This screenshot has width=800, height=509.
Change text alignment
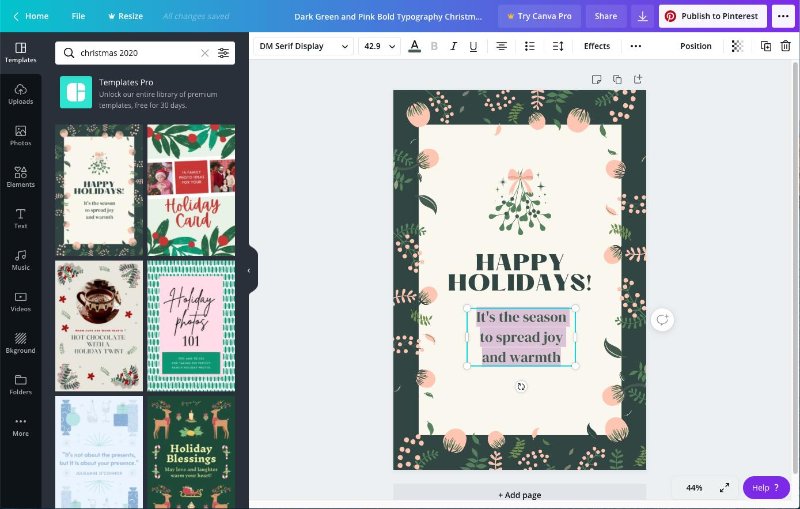pyautogui.click(x=502, y=46)
